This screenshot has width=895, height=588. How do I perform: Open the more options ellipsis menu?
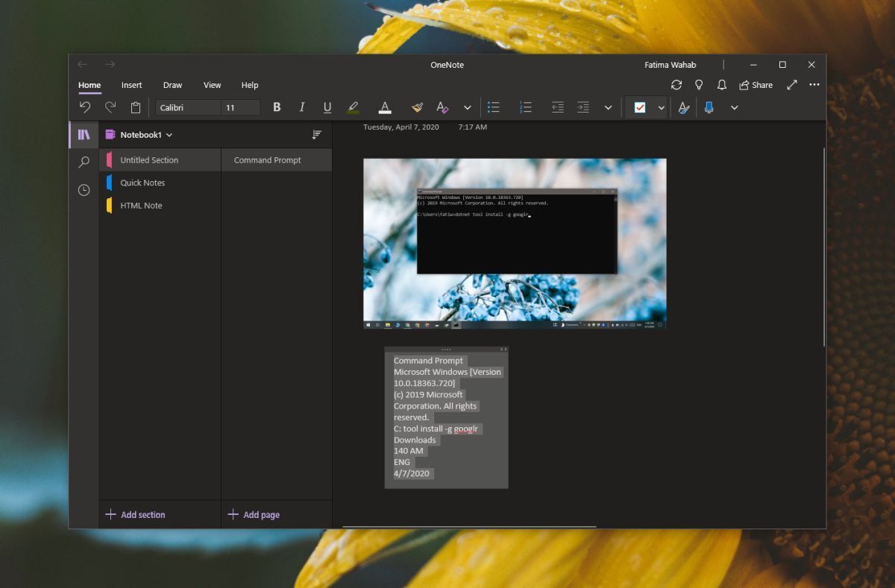point(814,85)
